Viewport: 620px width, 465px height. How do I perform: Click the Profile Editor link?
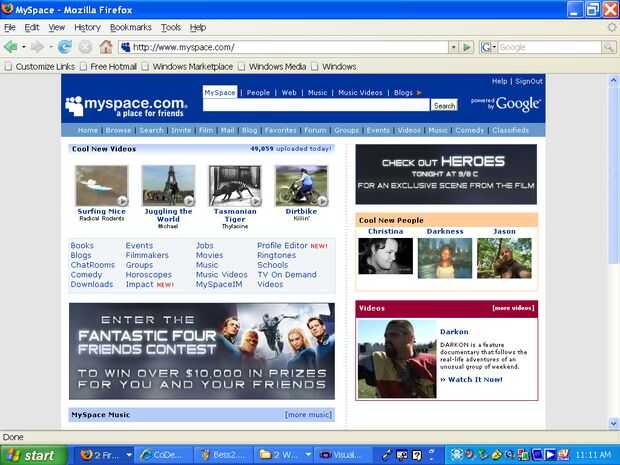282,246
